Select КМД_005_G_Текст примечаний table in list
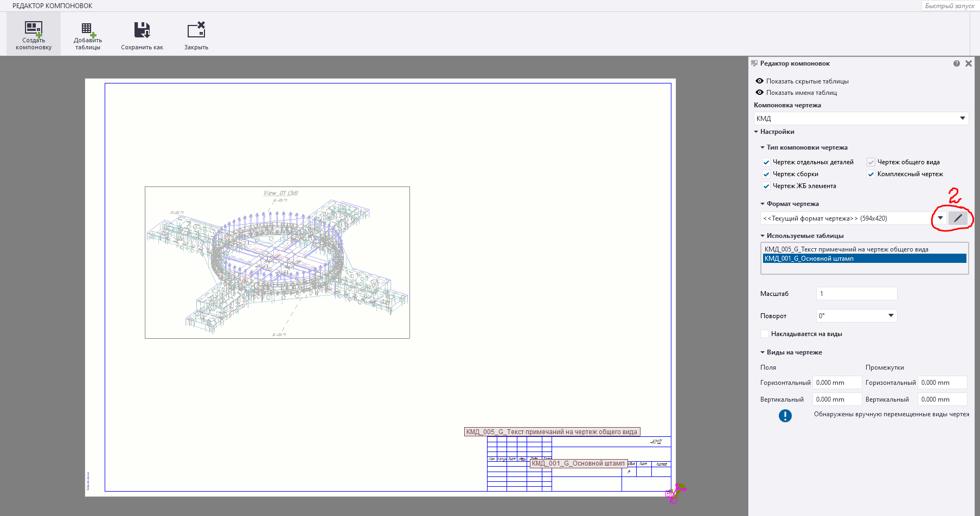 pos(846,249)
